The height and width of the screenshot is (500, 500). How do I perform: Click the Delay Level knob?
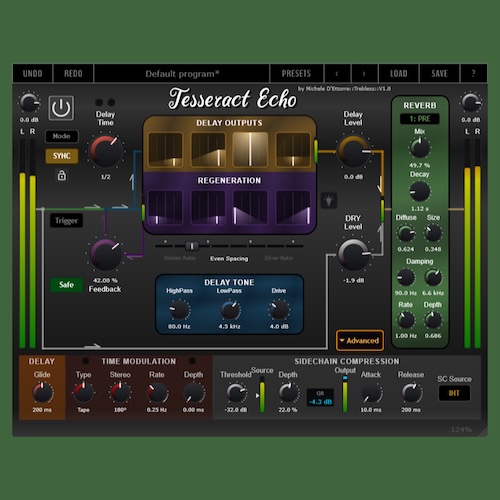coord(353,151)
